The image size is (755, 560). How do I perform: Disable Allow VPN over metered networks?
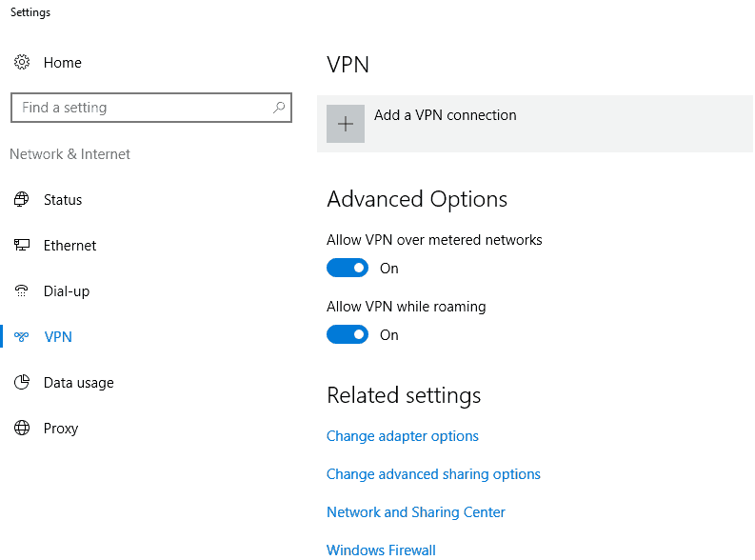point(348,268)
